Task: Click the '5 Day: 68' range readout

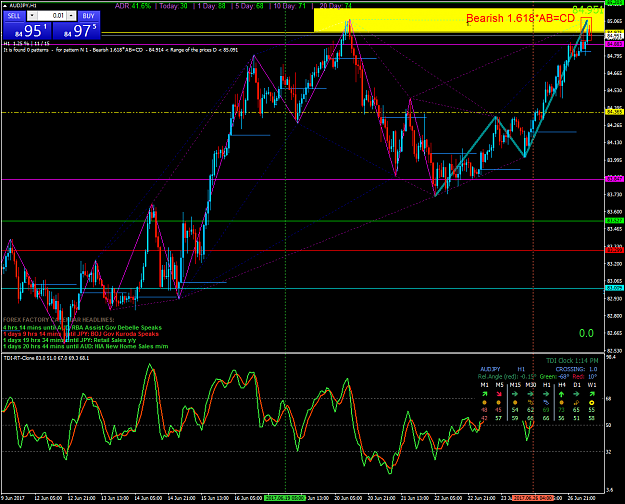Action: coord(250,6)
